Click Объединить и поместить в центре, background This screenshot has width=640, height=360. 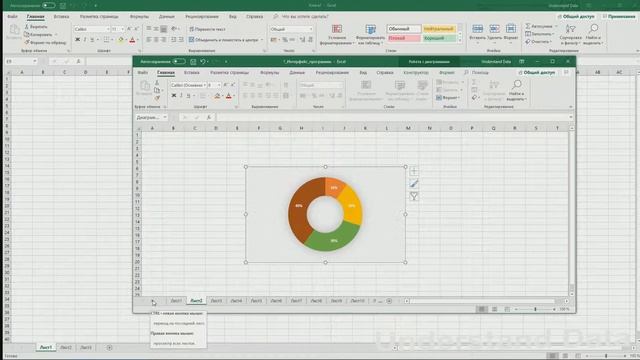[224, 40]
